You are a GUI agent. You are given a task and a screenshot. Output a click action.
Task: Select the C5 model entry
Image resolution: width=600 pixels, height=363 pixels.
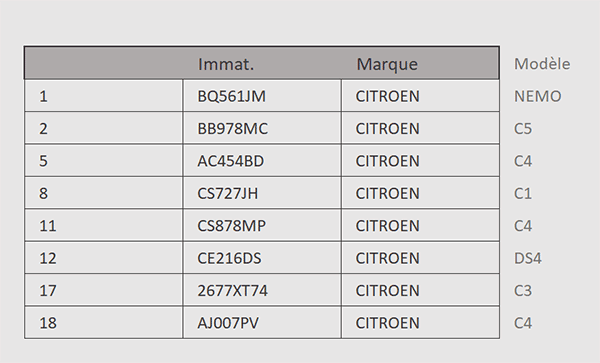tap(523, 129)
